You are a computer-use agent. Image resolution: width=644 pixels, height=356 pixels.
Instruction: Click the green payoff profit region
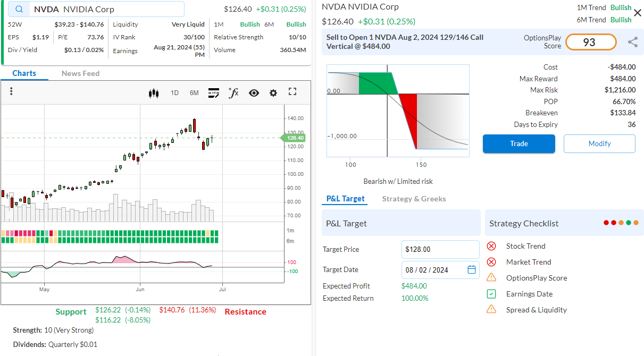click(x=377, y=83)
